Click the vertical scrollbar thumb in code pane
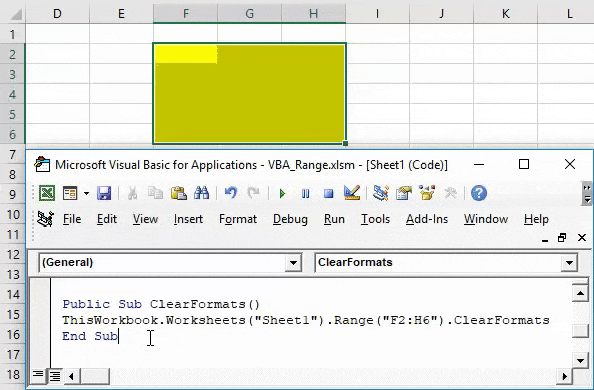 pyautogui.click(x=580, y=331)
